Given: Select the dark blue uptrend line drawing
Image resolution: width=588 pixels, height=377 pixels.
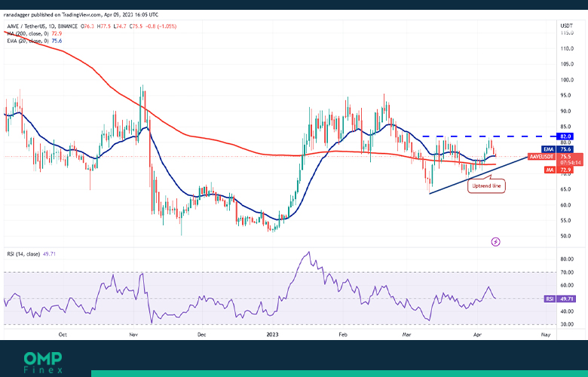Looking at the screenshot, I should click(479, 175).
